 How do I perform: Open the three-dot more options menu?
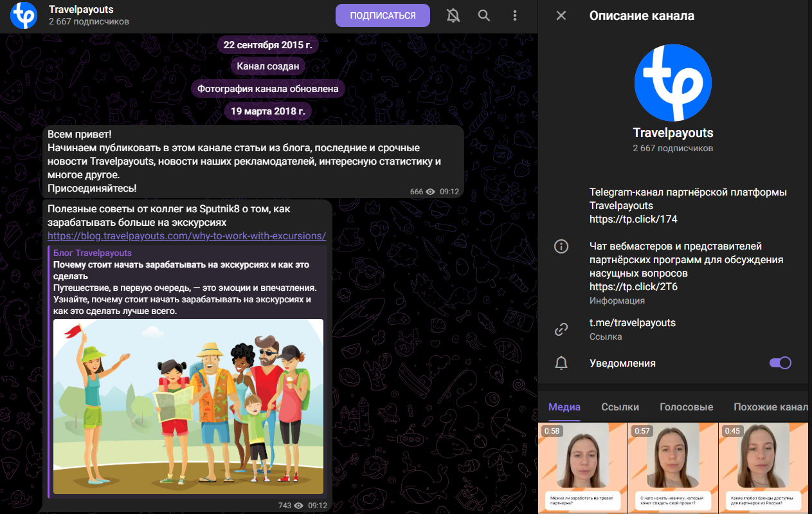pos(514,15)
